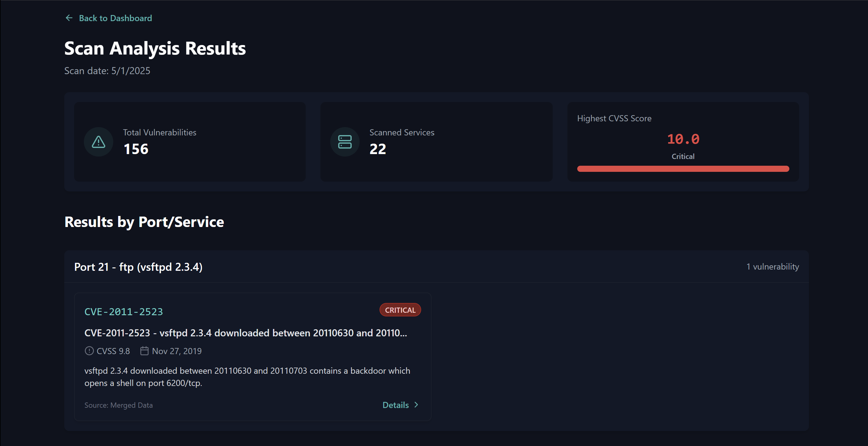The image size is (868, 446).
Task: Collapse the Results by Port/Service section
Action: [144, 221]
